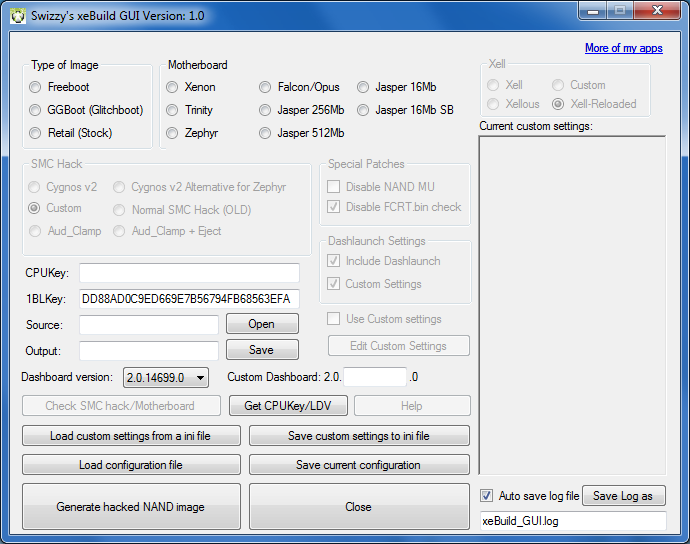Click the xeBuild_GUI.log filename field

tap(573, 521)
